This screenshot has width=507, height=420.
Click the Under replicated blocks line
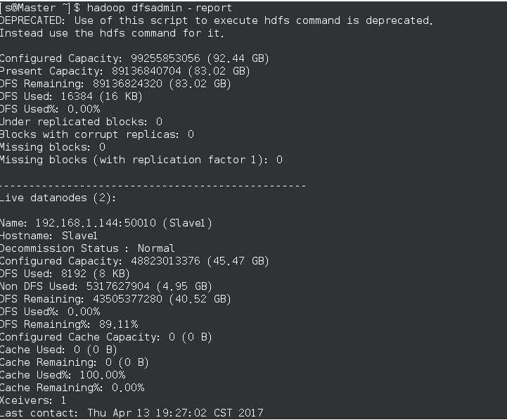pyautogui.click(x=81, y=122)
